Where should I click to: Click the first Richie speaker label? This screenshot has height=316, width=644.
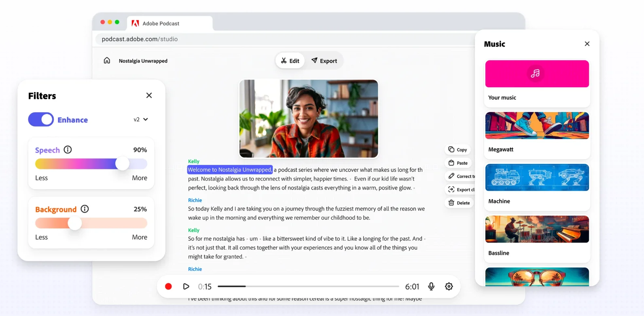click(195, 200)
